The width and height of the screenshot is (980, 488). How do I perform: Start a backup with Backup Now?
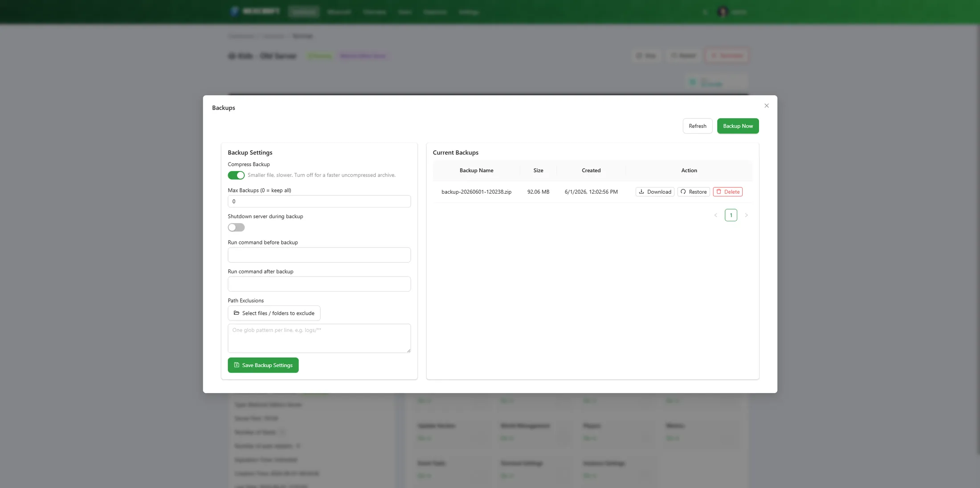(x=738, y=126)
